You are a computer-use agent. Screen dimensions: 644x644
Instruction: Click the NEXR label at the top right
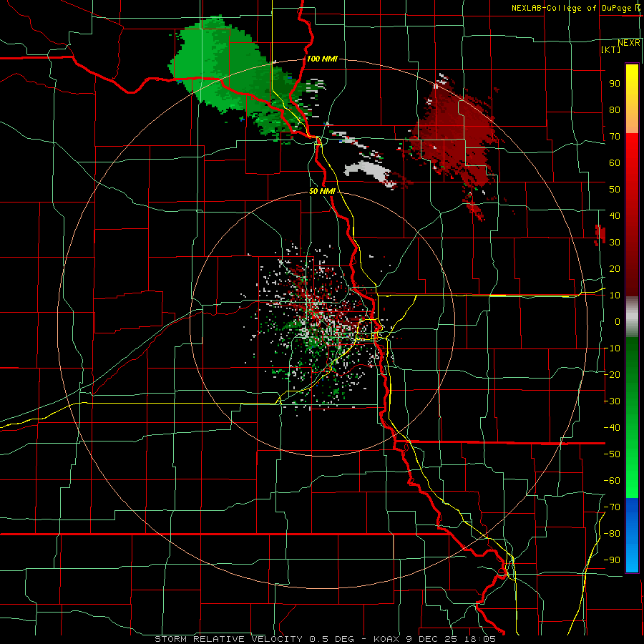629,43
